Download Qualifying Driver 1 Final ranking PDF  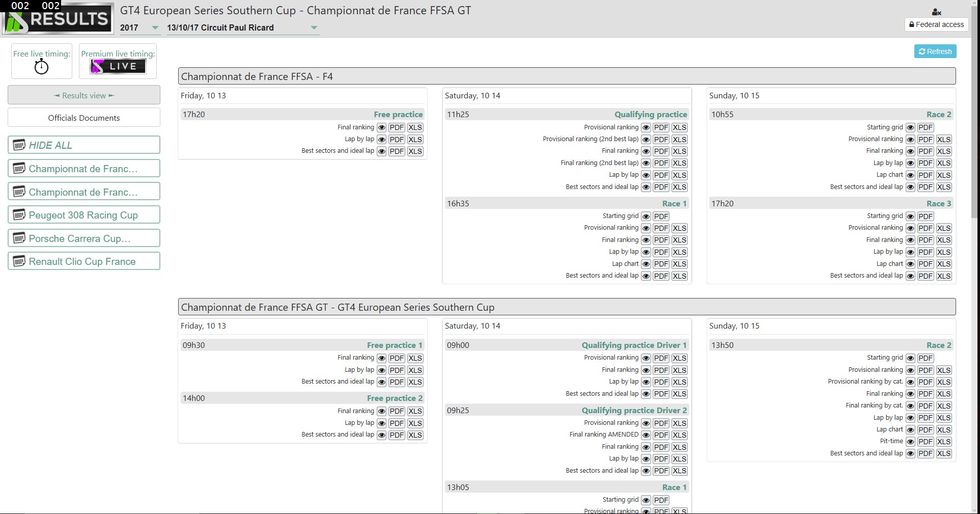click(x=661, y=370)
